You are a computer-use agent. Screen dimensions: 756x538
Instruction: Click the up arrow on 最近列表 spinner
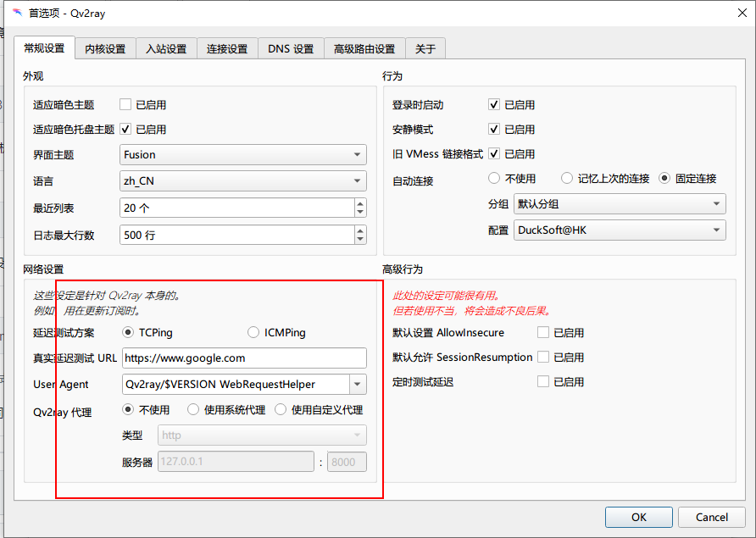point(360,202)
